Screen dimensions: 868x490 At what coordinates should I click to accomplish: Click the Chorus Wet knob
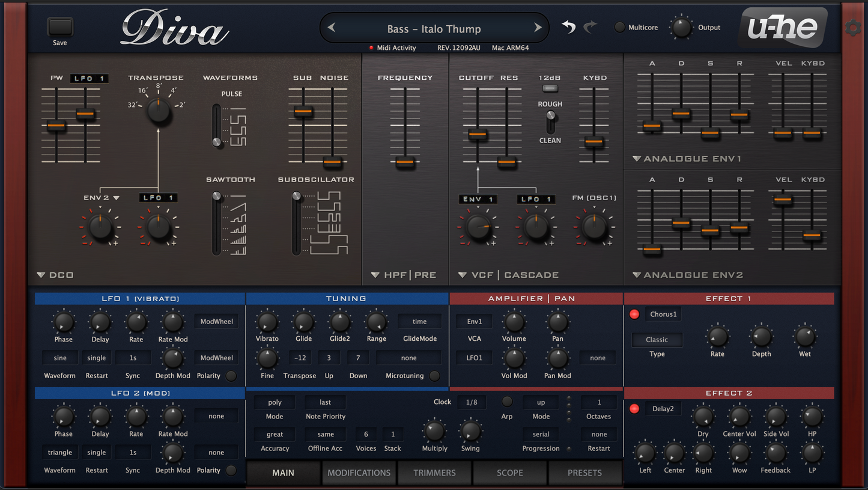805,337
